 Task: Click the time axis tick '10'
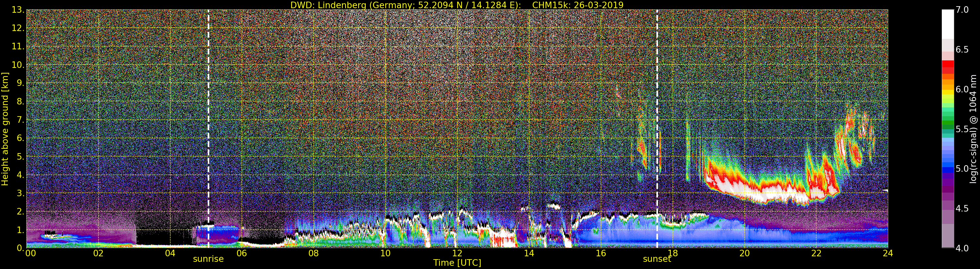tap(385, 253)
